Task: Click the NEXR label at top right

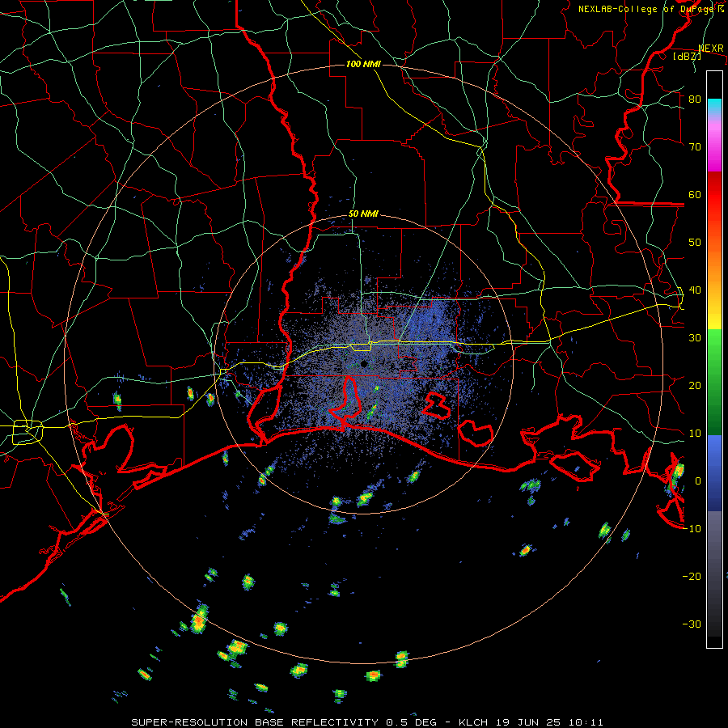Action: [711, 49]
